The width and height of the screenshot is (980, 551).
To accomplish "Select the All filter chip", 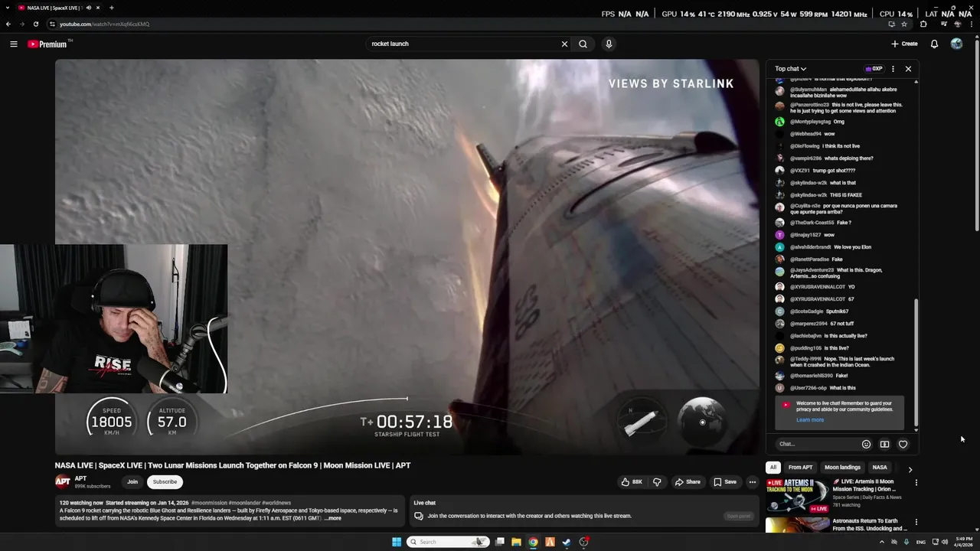I will point(773,468).
